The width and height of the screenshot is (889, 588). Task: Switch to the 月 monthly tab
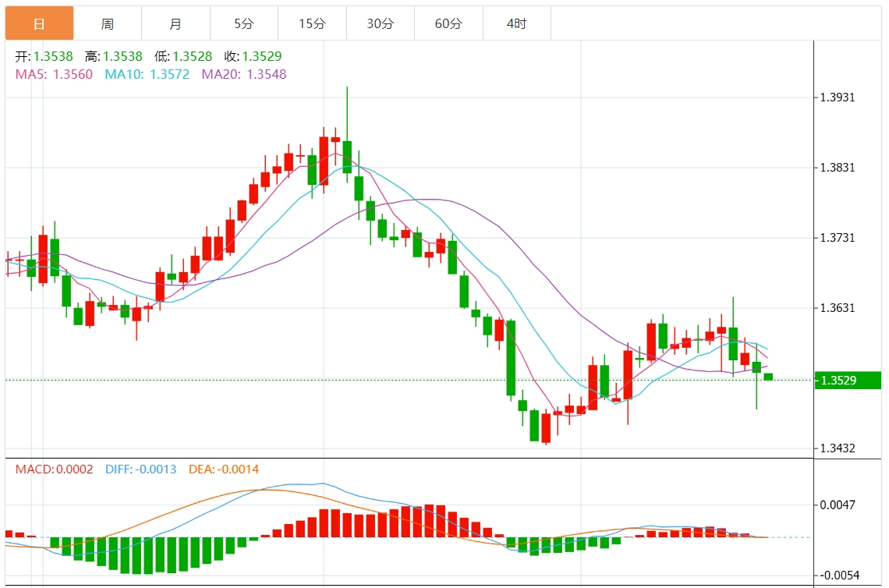(x=175, y=23)
